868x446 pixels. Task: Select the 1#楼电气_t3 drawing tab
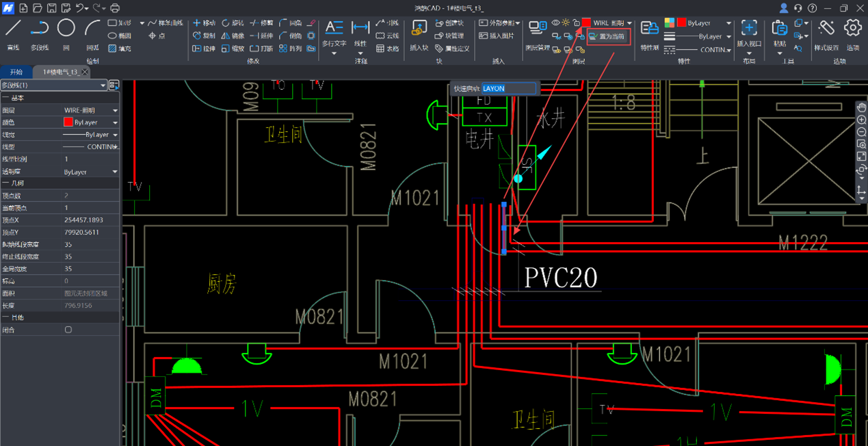(x=62, y=72)
